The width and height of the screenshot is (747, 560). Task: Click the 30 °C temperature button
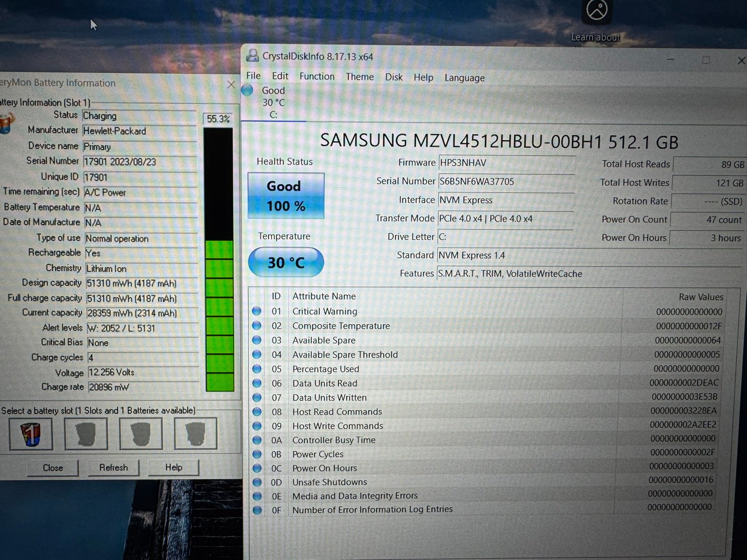pos(286,262)
